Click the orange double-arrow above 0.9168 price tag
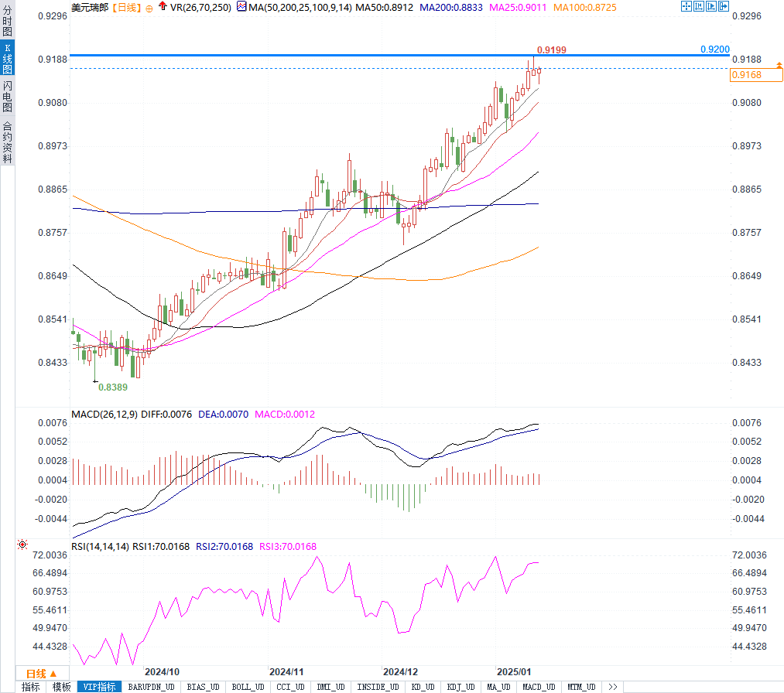 tap(779, 66)
